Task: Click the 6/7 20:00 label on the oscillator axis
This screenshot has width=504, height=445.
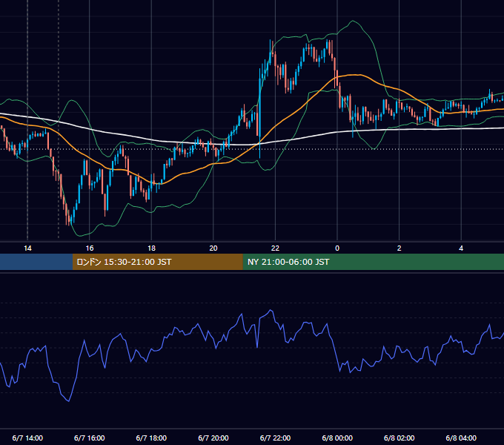Action: (x=213, y=438)
